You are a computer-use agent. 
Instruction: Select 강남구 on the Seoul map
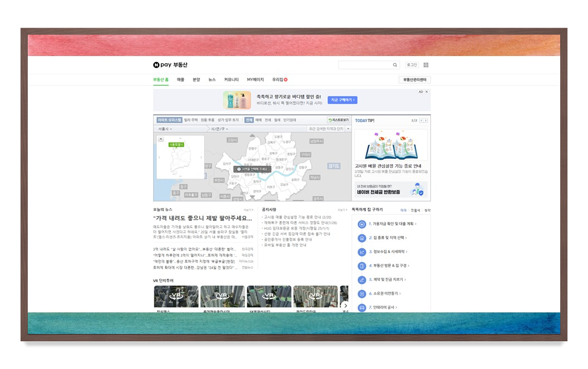[284, 184]
